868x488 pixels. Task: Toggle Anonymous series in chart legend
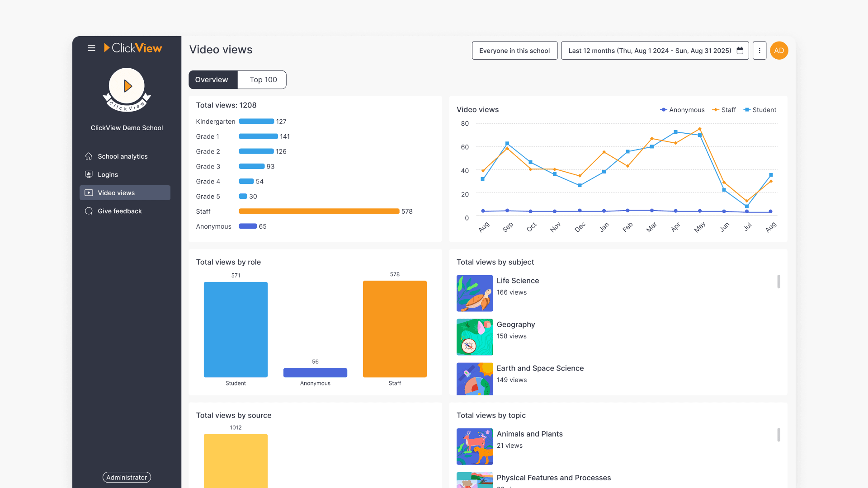pyautogui.click(x=682, y=110)
